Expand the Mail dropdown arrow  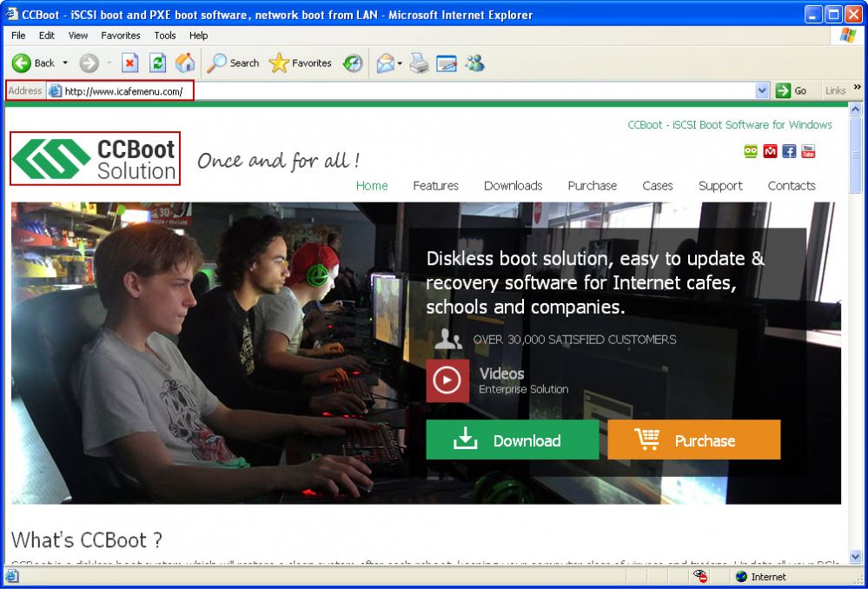pyautogui.click(x=400, y=63)
